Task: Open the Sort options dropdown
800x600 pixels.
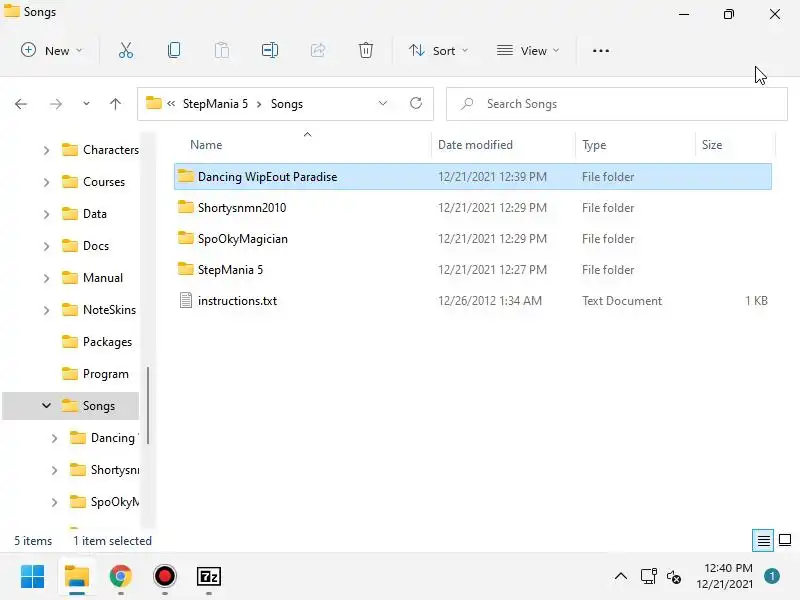Action: 439,51
